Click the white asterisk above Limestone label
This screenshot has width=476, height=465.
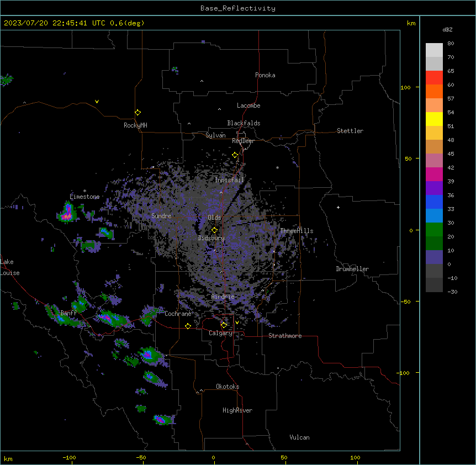point(84,191)
